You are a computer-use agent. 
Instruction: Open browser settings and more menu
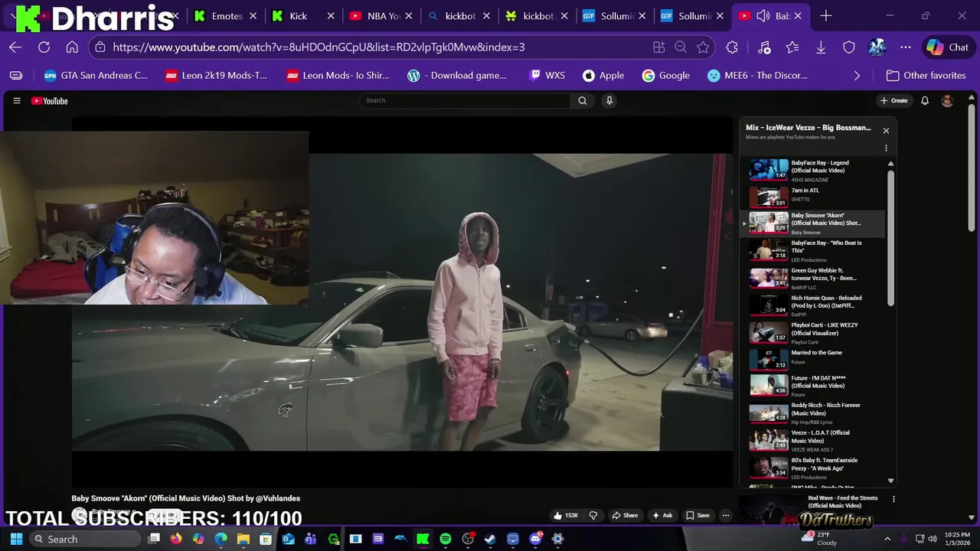click(x=906, y=47)
